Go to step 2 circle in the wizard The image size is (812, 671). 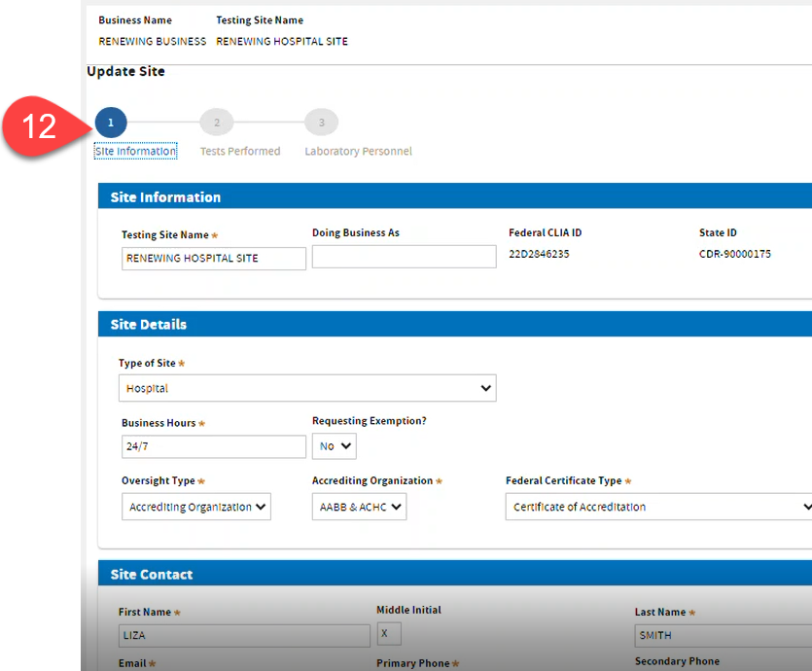217,123
